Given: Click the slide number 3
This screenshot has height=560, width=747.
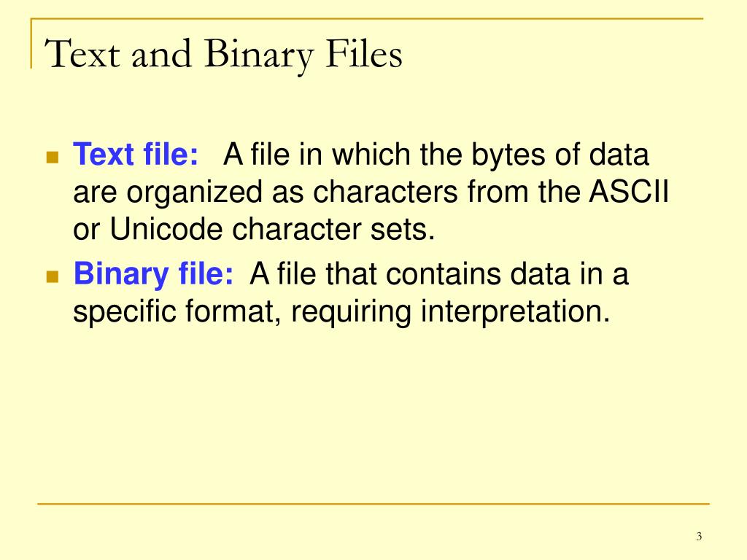Looking at the screenshot, I should (699, 536).
